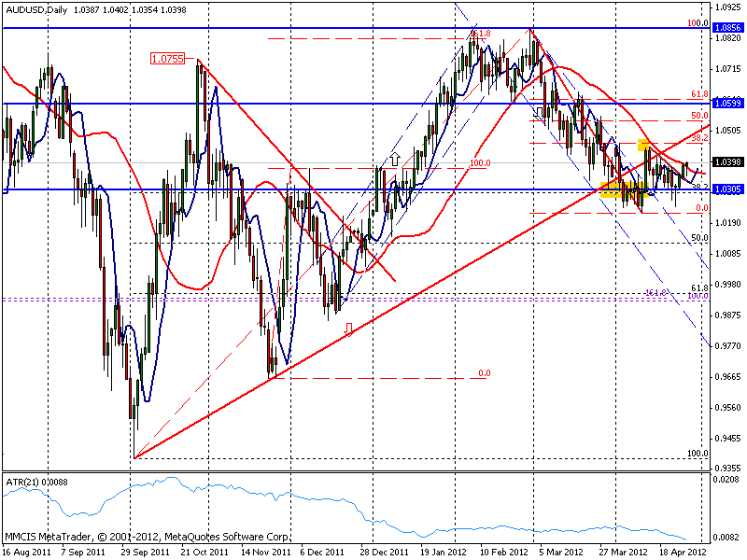747x560 pixels.
Task: Select the 1.0599 blue price level tag
Action: tap(727, 103)
